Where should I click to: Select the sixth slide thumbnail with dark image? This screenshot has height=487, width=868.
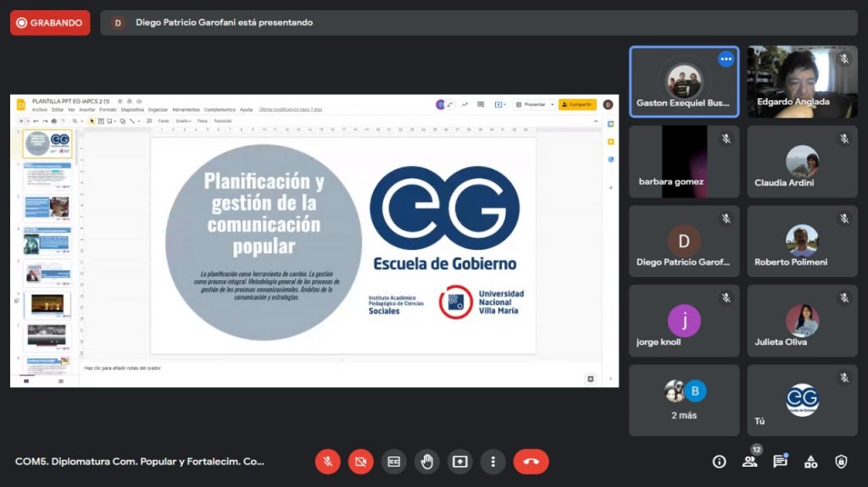(47, 303)
